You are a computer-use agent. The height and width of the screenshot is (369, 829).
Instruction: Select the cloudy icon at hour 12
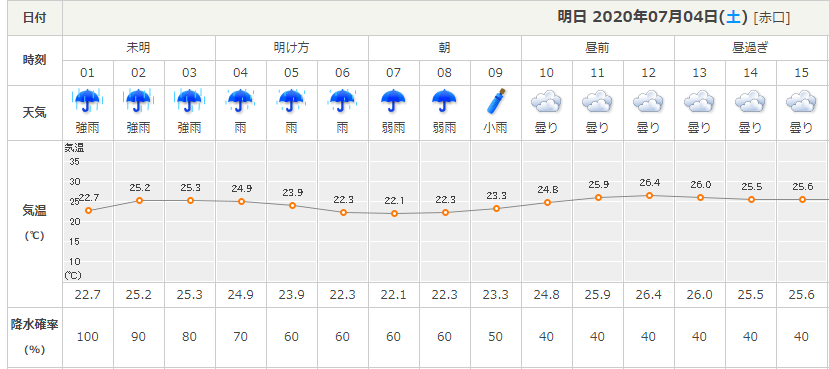(x=649, y=102)
